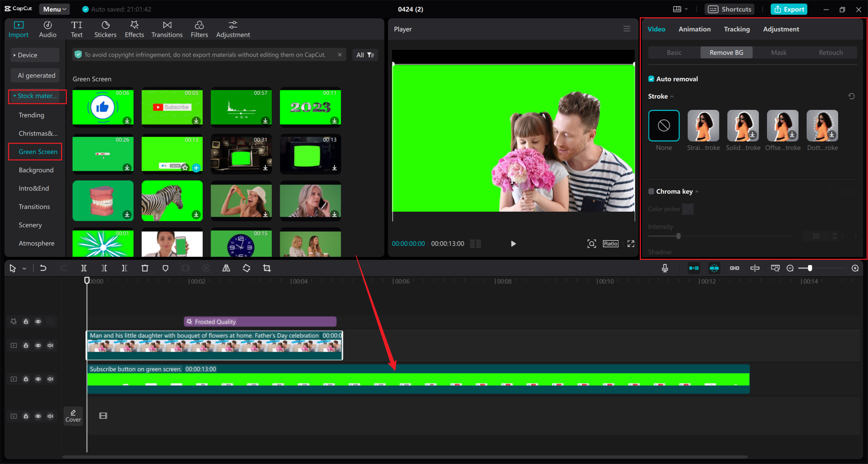
Task: Delete the selected clip with the trash icon
Action: tap(145, 268)
